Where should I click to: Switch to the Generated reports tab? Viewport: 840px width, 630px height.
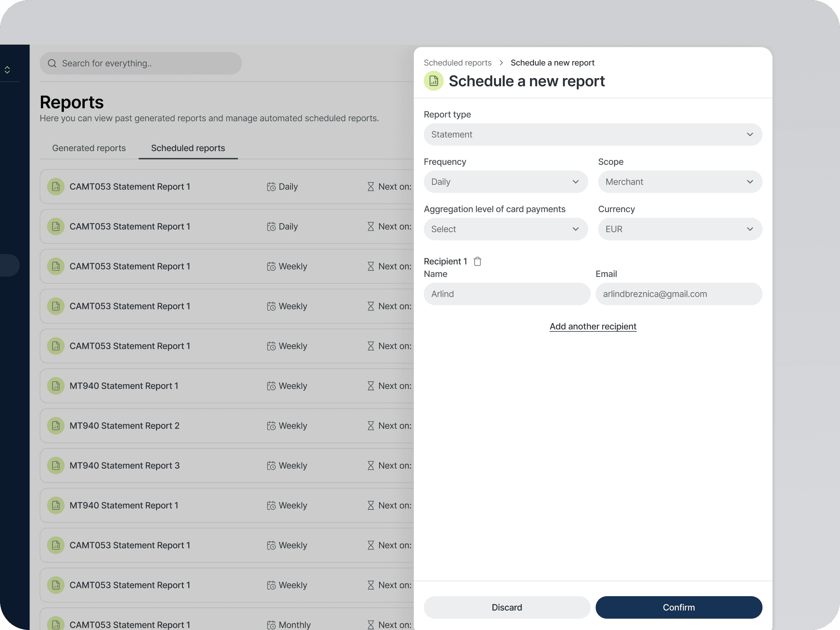89,148
